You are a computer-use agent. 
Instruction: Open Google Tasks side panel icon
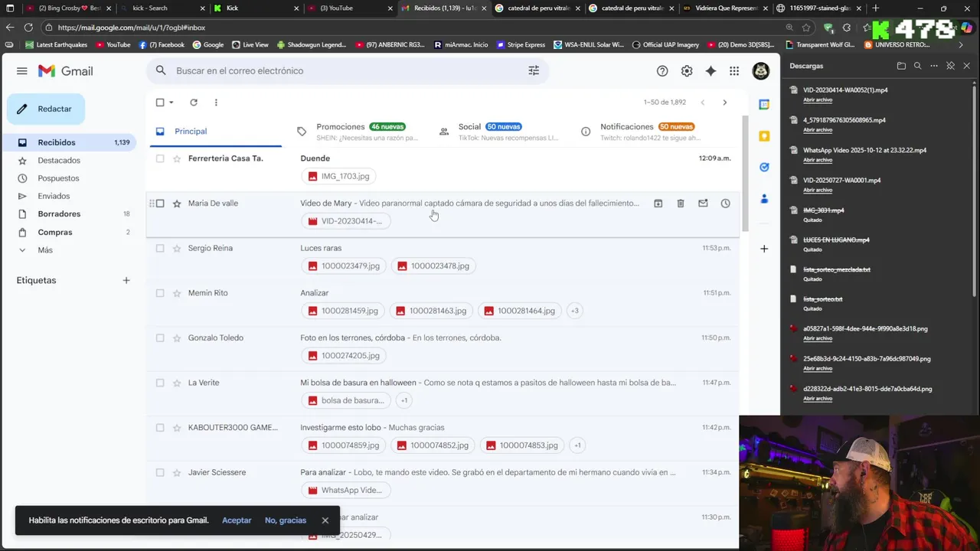(764, 167)
